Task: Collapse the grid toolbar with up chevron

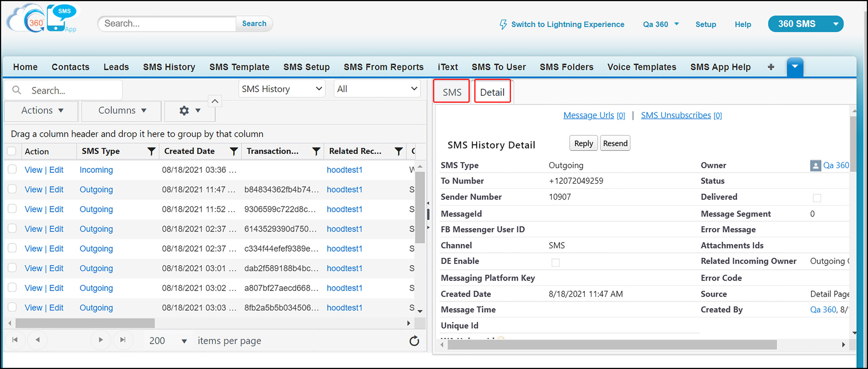Action: point(215,101)
